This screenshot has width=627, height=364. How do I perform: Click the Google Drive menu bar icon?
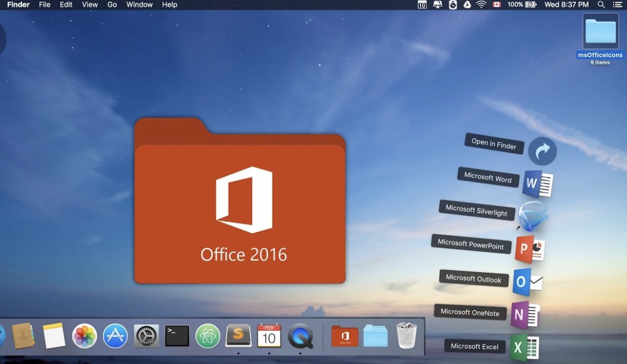point(467,5)
